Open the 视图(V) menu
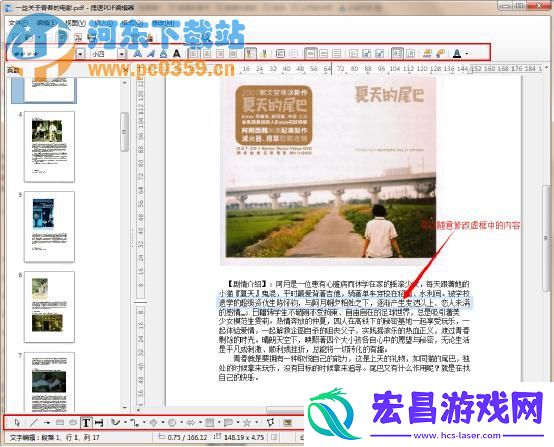Image resolution: width=554 pixels, height=447 pixels. [x=75, y=23]
